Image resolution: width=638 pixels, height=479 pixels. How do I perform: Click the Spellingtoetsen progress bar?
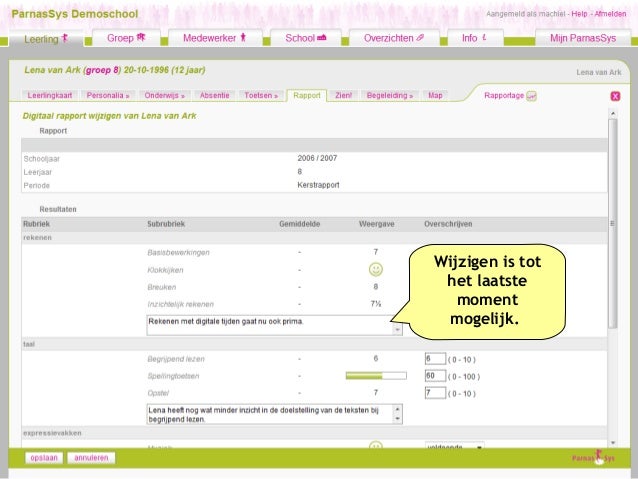click(x=376, y=376)
